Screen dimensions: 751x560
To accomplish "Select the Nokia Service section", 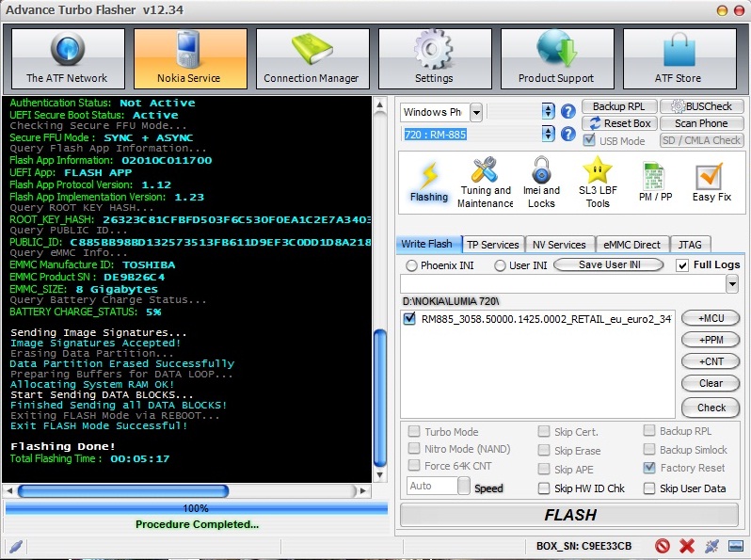I will (x=190, y=58).
